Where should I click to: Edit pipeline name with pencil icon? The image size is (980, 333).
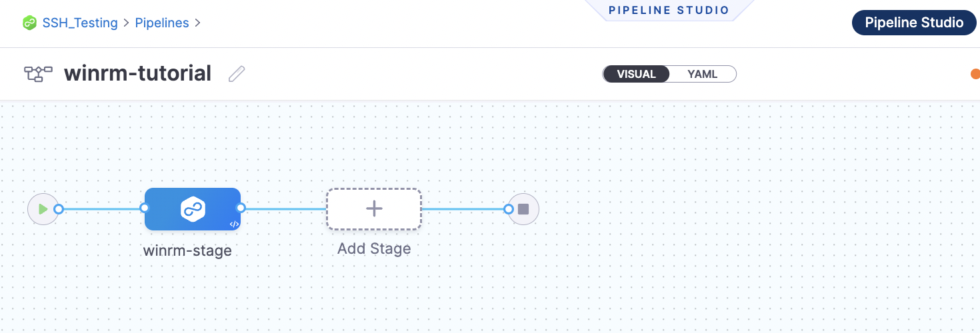pyautogui.click(x=237, y=73)
